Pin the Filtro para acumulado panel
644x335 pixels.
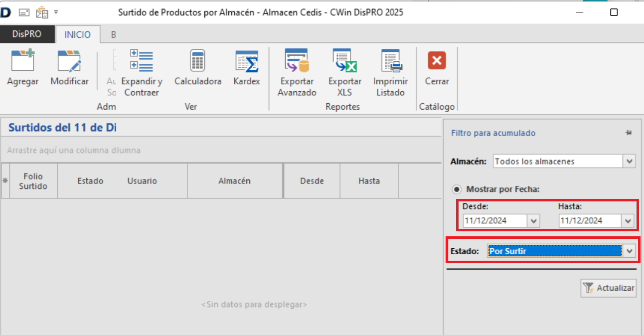click(629, 133)
